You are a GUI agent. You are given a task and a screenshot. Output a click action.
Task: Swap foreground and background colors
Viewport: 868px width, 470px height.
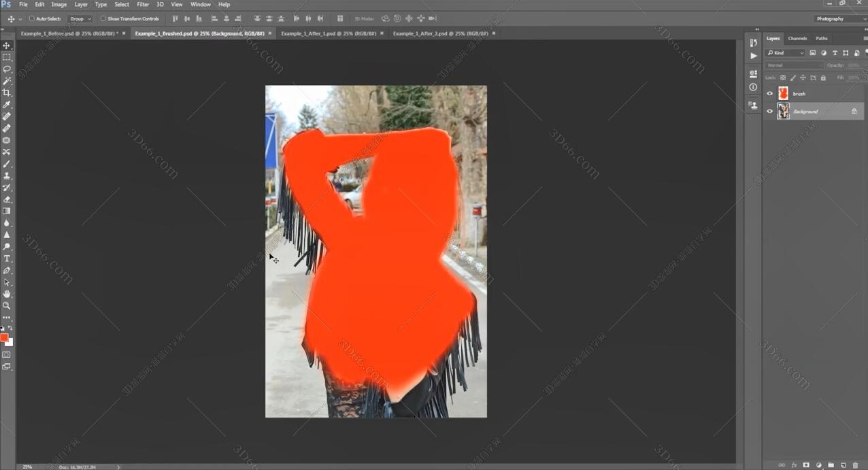point(10,329)
